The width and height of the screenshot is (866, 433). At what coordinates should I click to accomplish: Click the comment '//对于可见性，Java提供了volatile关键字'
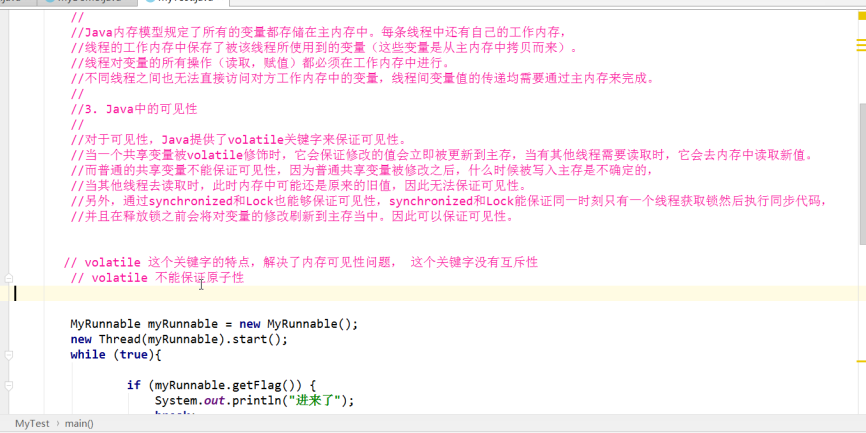coord(239,139)
